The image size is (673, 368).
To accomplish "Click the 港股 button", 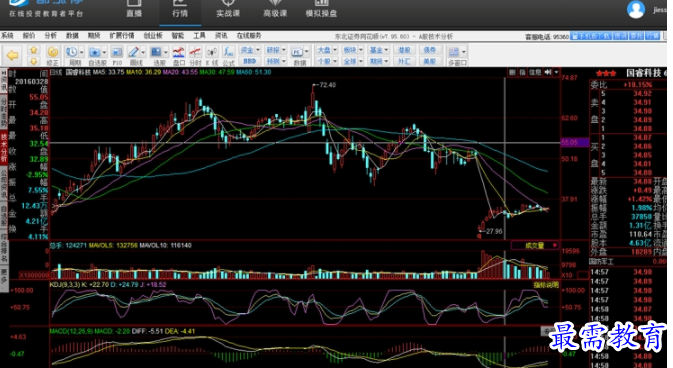I will (x=404, y=50).
